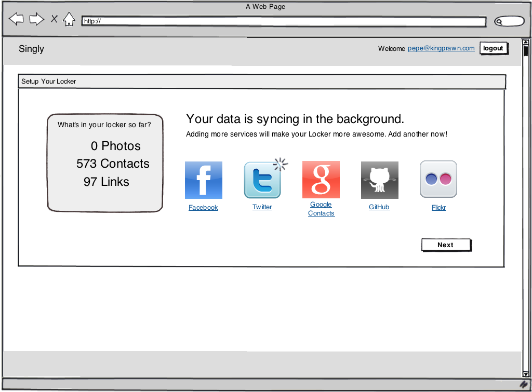Click the search magnifier box
532x392 pixels.
pos(509,21)
